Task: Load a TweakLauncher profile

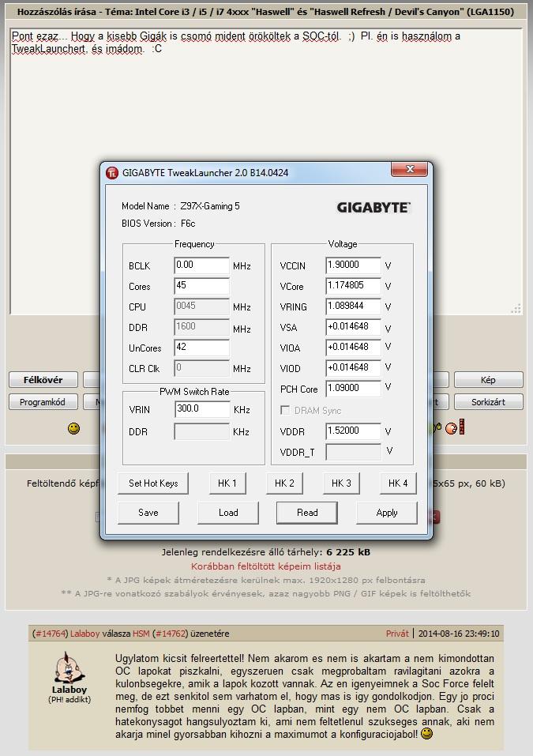Action: (x=228, y=513)
